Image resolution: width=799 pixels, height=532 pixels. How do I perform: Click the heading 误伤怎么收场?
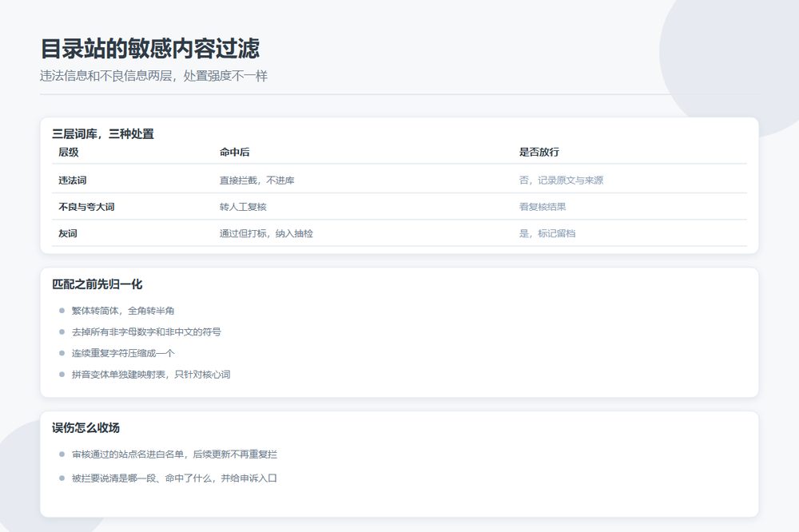pyautogui.click(x=86, y=427)
